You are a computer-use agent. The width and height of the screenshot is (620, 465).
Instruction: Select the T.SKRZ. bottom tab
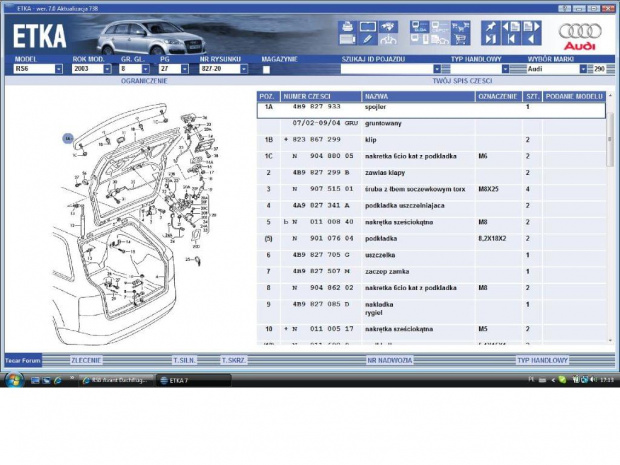point(234,361)
